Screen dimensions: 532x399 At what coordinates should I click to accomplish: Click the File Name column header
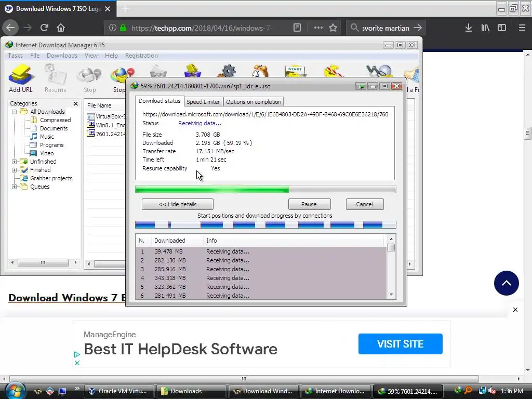pyautogui.click(x=105, y=105)
